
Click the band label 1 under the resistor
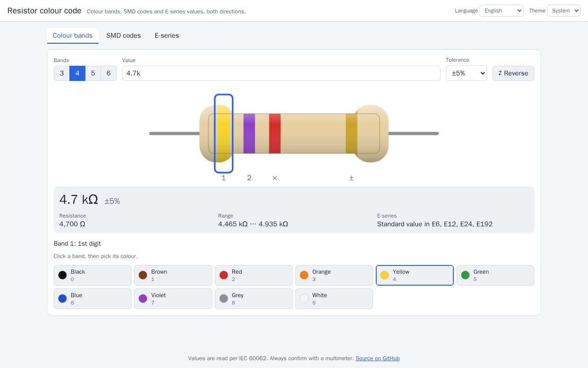[224, 178]
